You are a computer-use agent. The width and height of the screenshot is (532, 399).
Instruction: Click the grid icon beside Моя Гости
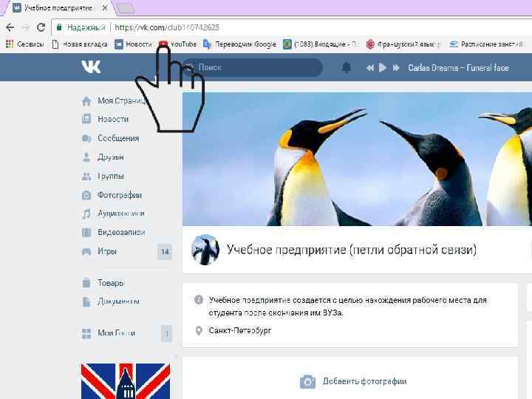(x=86, y=333)
